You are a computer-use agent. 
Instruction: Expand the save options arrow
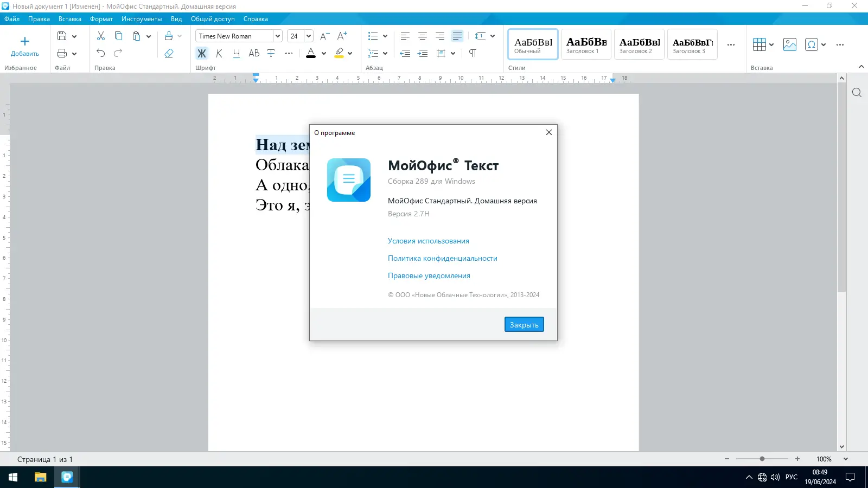pyautogui.click(x=74, y=36)
